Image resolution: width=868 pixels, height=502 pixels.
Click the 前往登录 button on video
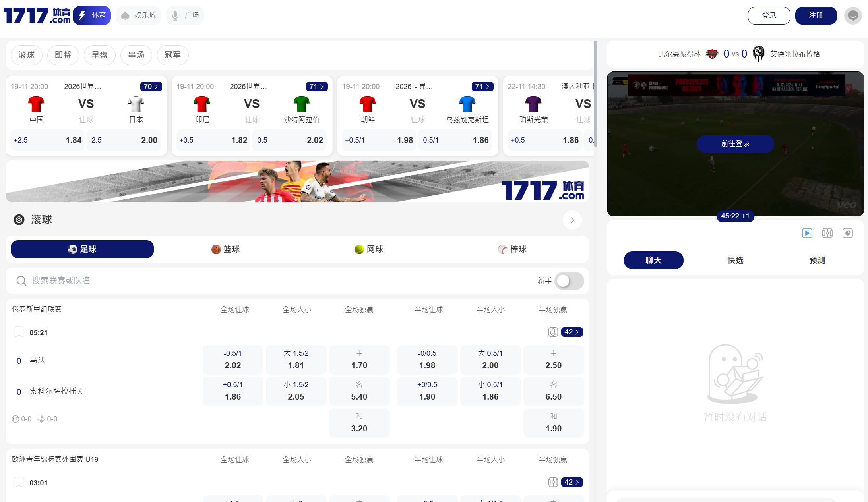point(735,144)
